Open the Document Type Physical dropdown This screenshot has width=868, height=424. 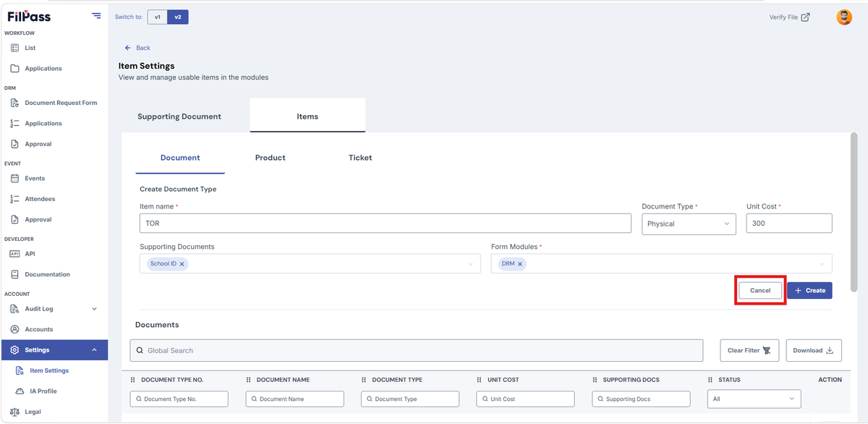tap(689, 224)
